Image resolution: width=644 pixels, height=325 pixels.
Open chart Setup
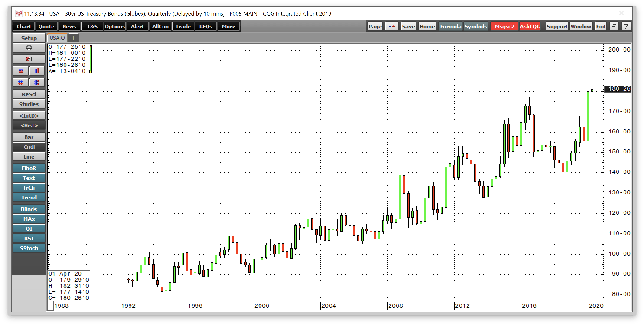coord(29,38)
